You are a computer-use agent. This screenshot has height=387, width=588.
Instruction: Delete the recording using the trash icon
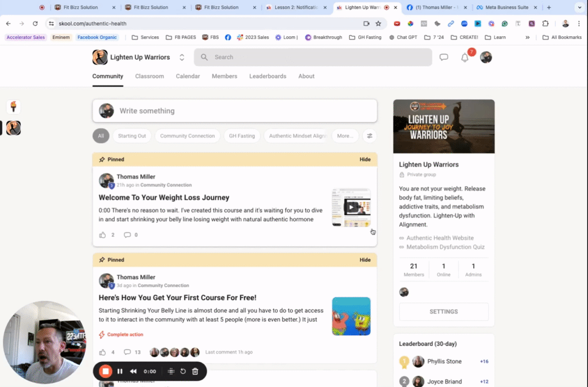tap(195, 371)
